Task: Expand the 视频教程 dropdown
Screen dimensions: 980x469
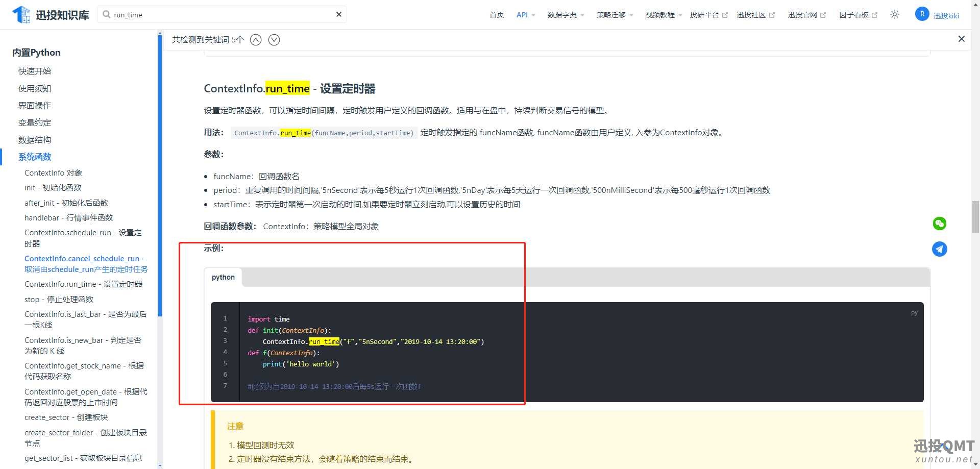Action: coord(664,15)
